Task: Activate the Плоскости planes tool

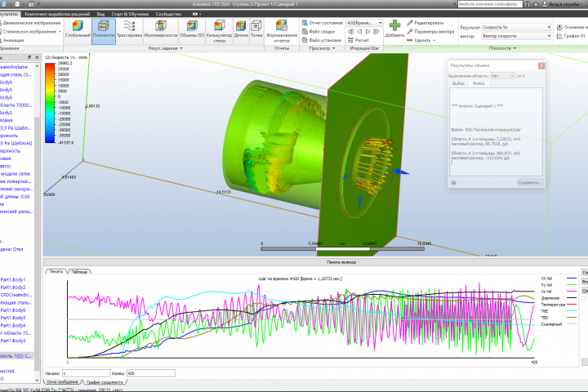Action: [x=104, y=29]
